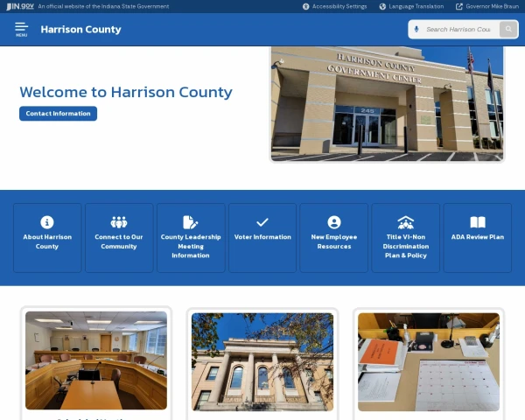Open Accessibility Settings

(x=335, y=6)
